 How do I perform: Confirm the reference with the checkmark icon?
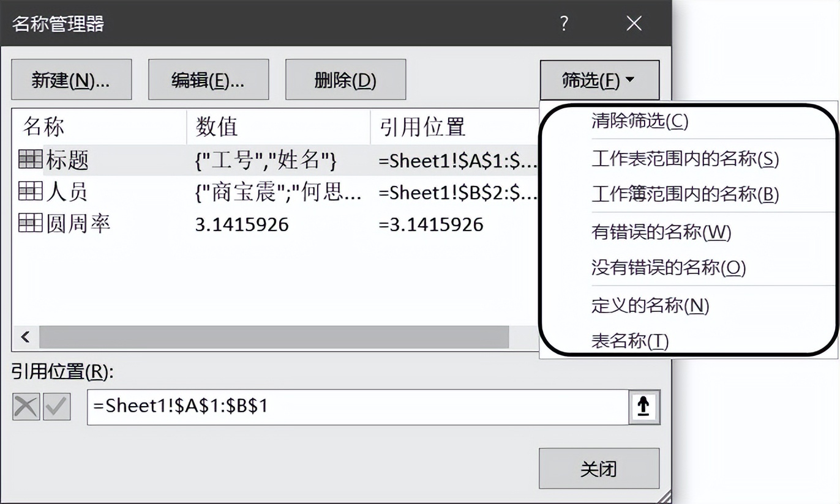pyautogui.click(x=56, y=405)
